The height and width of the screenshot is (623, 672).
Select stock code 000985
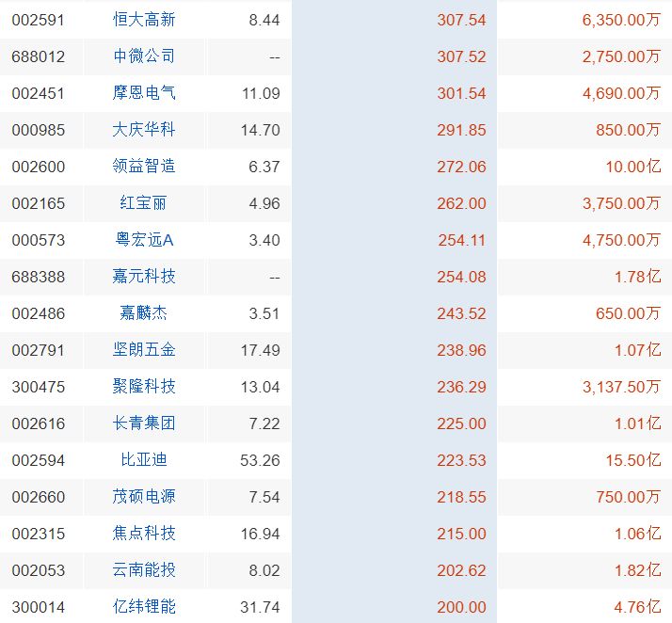pos(39,130)
